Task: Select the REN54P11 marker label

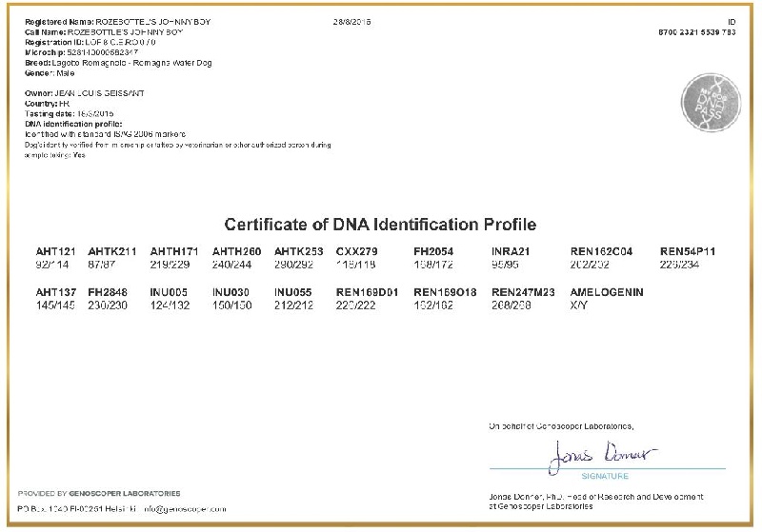Action: click(688, 251)
